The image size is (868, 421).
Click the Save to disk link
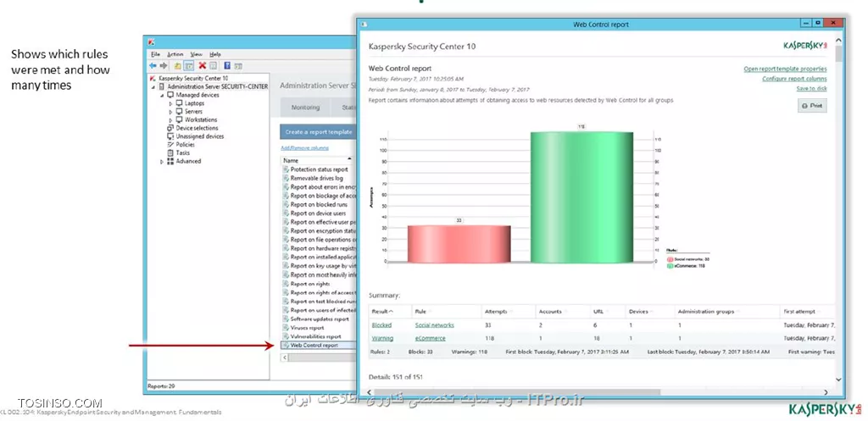coord(811,88)
